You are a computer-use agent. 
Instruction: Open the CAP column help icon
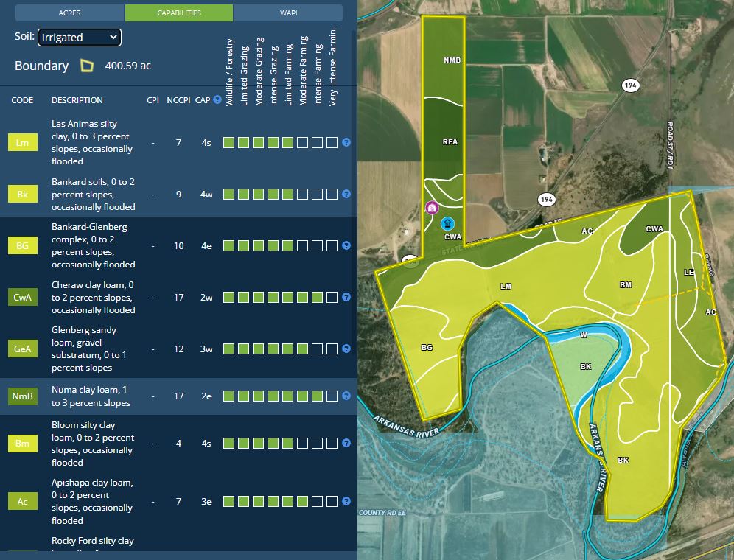pos(217,100)
